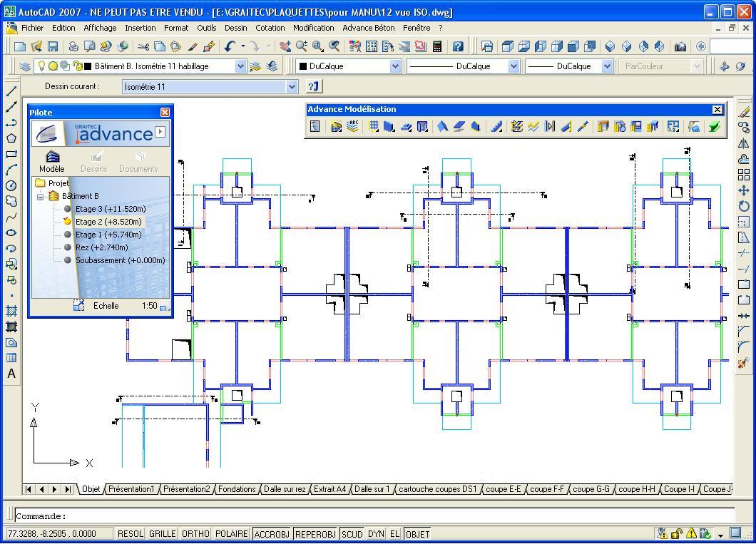Select Soubassement (+0.000m) level
The width and height of the screenshot is (756, 544).
coord(120,260)
